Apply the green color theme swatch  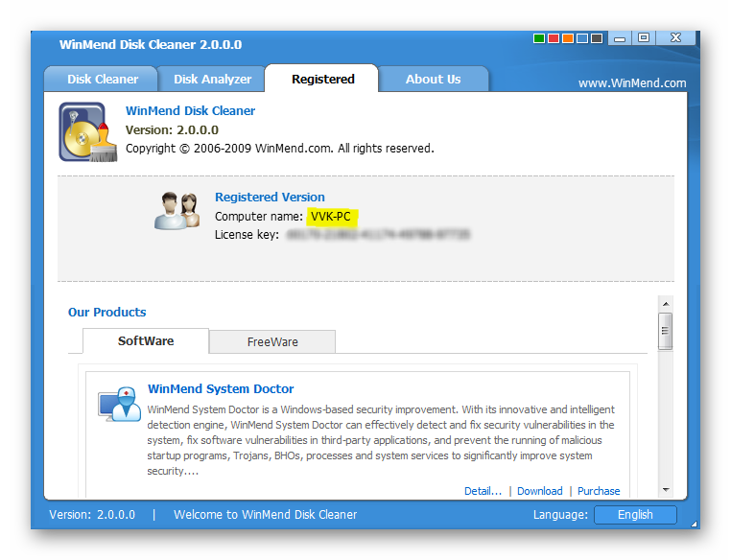pos(539,38)
